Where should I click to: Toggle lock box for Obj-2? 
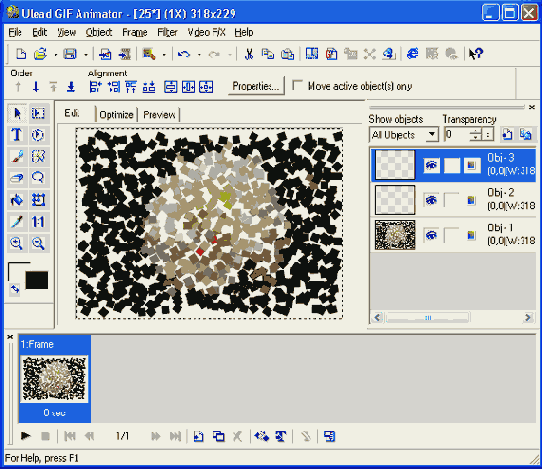[452, 200]
